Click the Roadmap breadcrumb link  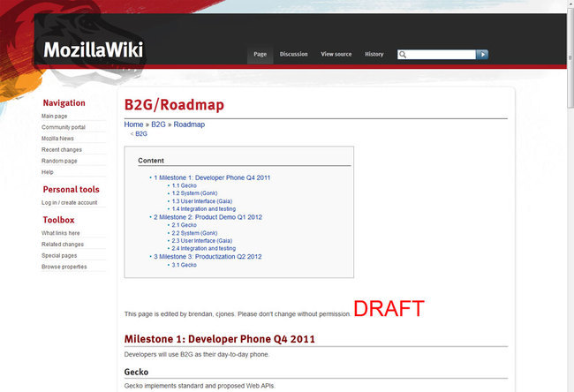pos(189,124)
